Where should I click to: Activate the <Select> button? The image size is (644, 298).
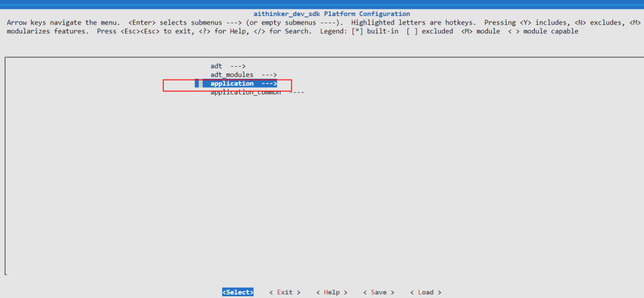coord(238,292)
